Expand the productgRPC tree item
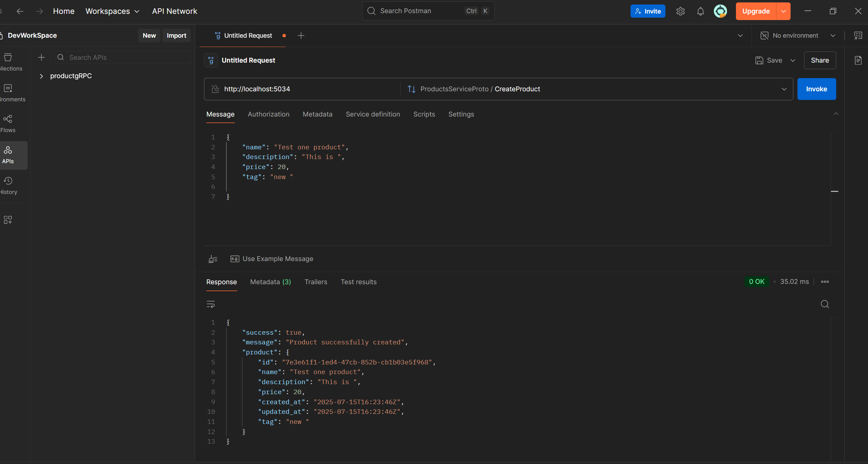The height and width of the screenshot is (464, 868). coord(41,76)
